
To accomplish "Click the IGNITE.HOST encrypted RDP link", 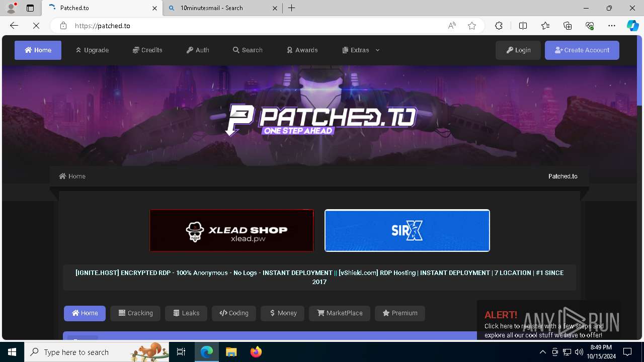I will pos(204,273).
